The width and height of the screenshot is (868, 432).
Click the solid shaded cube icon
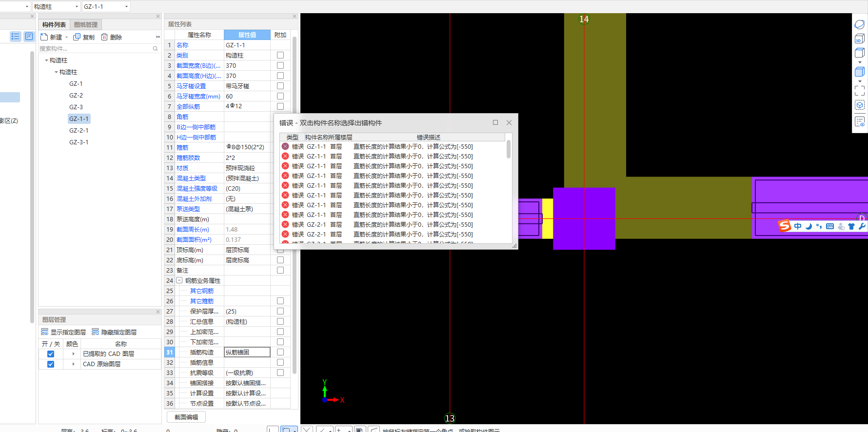(x=860, y=72)
